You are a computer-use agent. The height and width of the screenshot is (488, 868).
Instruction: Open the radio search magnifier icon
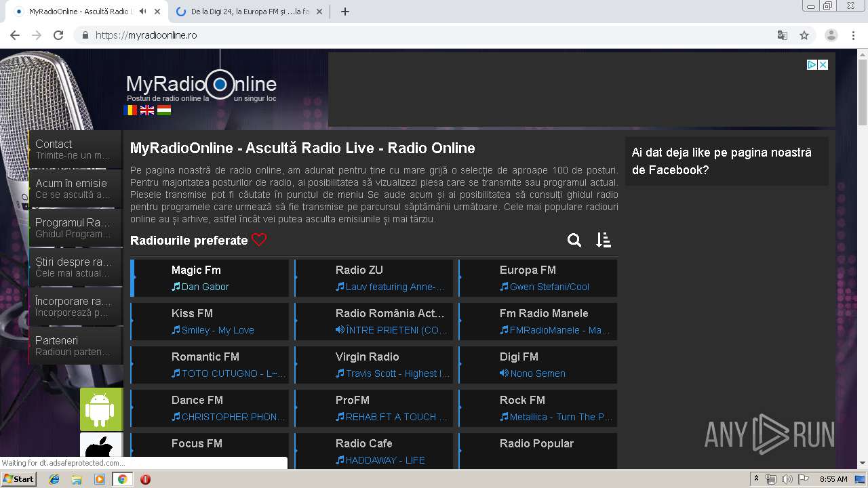tap(574, 240)
